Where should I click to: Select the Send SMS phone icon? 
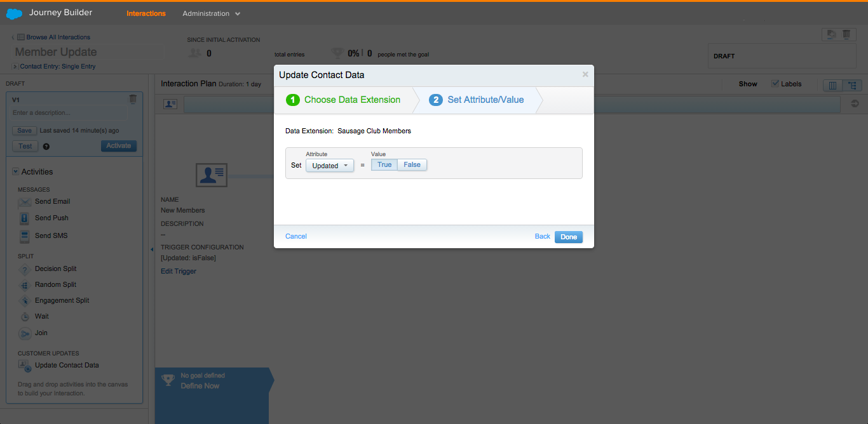[25, 236]
